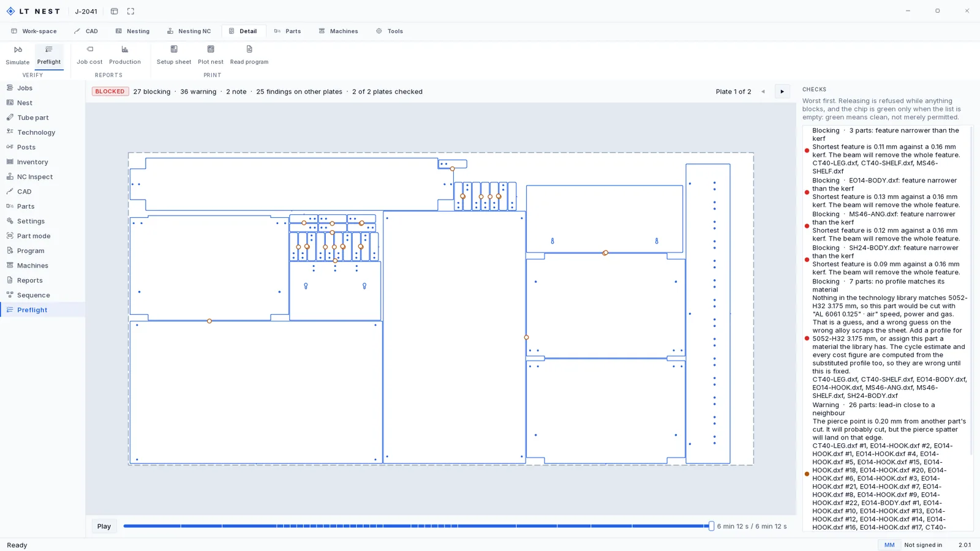Go to the next plate
980x551 pixels.
pos(782,92)
